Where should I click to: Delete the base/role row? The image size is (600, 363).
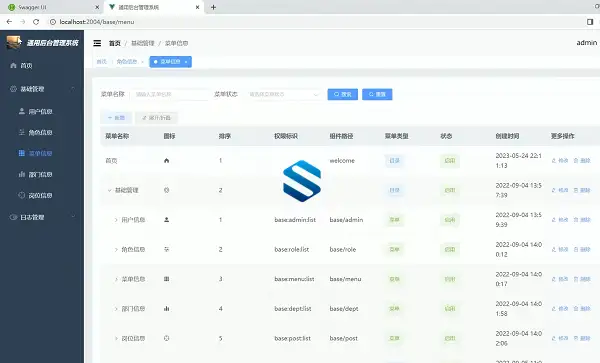point(582,249)
